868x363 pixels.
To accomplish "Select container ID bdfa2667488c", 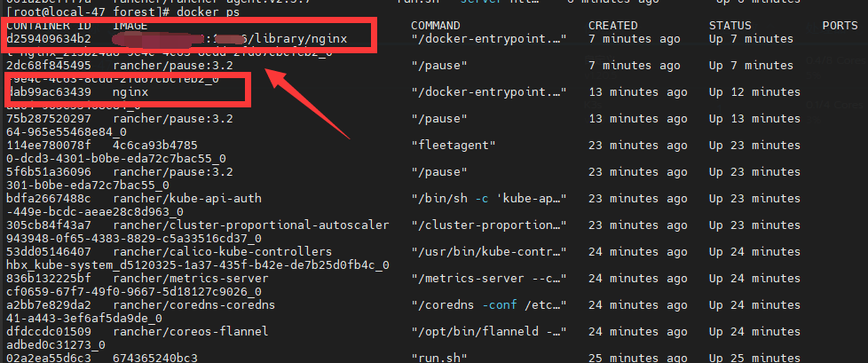I will coord(49,198).
